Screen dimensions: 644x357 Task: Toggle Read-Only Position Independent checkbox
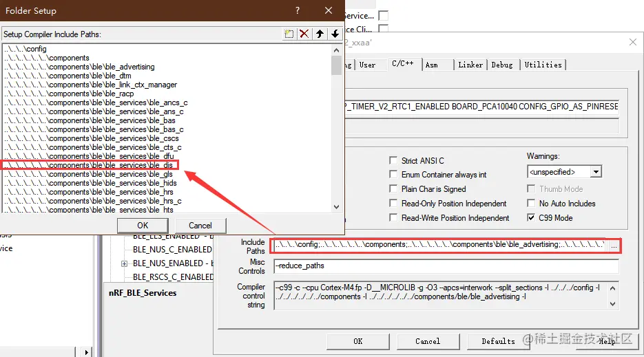click(x=393, y=203)
